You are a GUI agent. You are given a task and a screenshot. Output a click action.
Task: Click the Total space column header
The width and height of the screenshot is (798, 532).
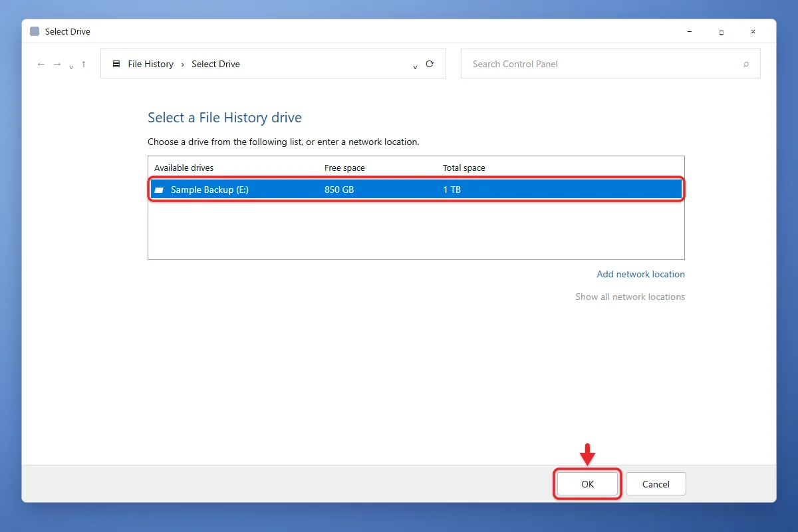[464, 168]
